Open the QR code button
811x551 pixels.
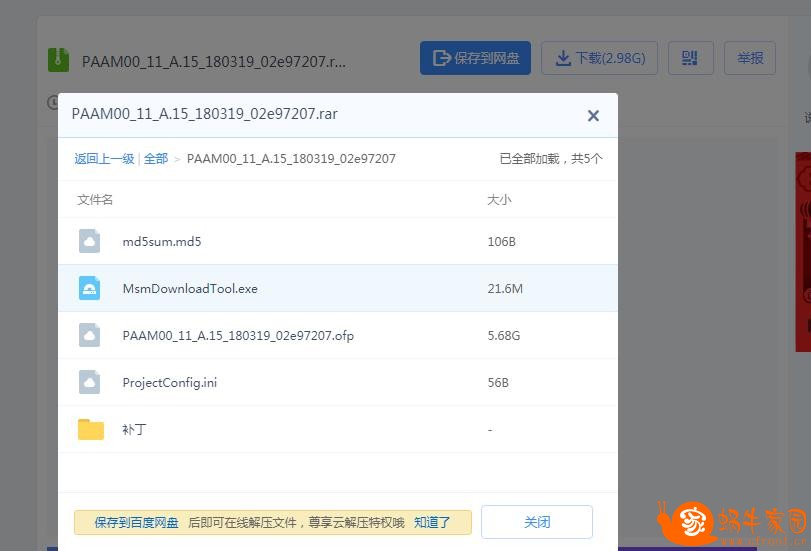point(690,58)
